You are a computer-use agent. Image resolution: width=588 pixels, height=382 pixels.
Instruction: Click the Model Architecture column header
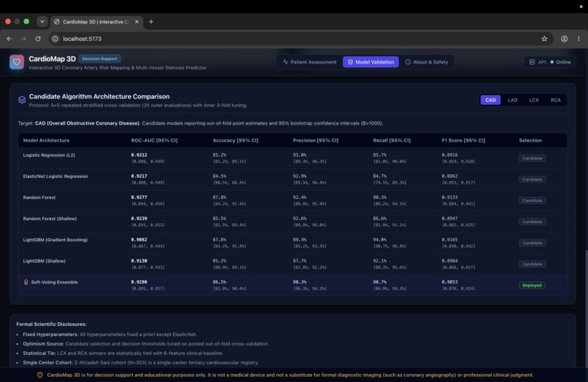(x=46, y=140)
